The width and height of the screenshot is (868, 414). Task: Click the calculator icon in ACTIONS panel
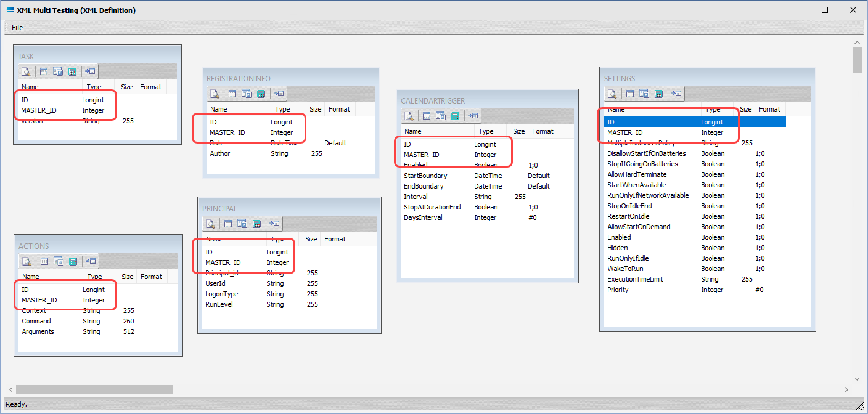(73, 261)
